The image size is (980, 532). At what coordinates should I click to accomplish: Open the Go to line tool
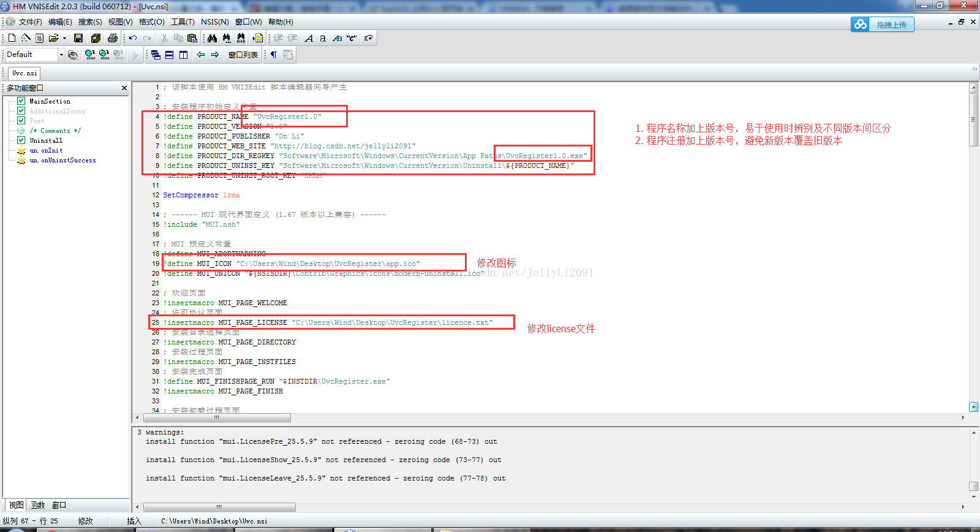click(x=258, y=38)
